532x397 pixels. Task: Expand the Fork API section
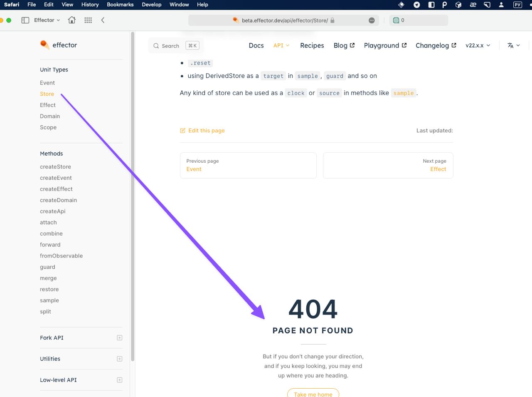tap(119, 337)
